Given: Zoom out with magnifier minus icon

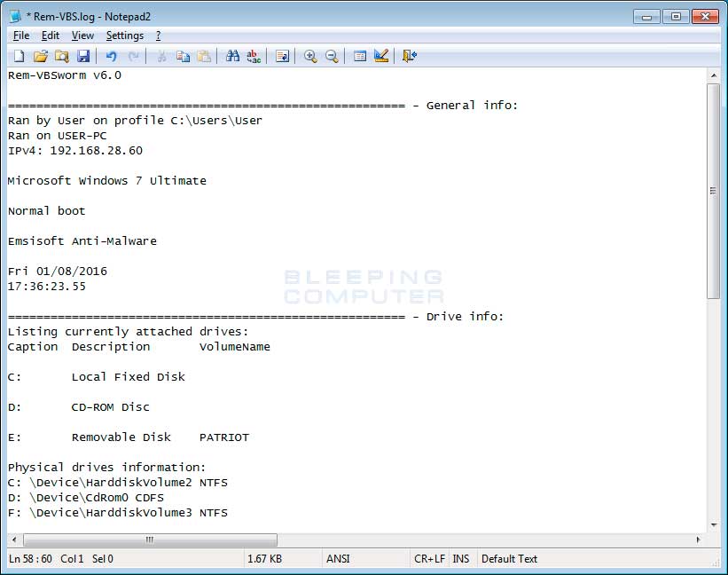Looking at the screenshot, I should (332, 56).
